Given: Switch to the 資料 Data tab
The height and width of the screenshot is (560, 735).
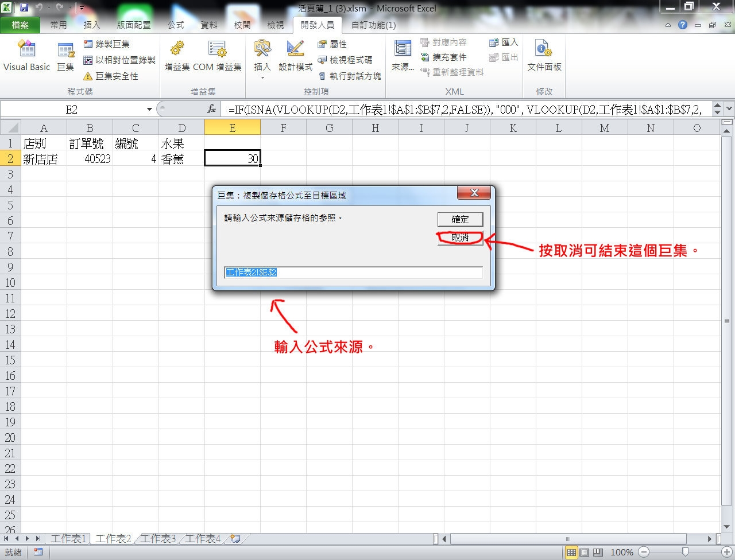Looking at the screenshot, I should (x=209, y=25).
